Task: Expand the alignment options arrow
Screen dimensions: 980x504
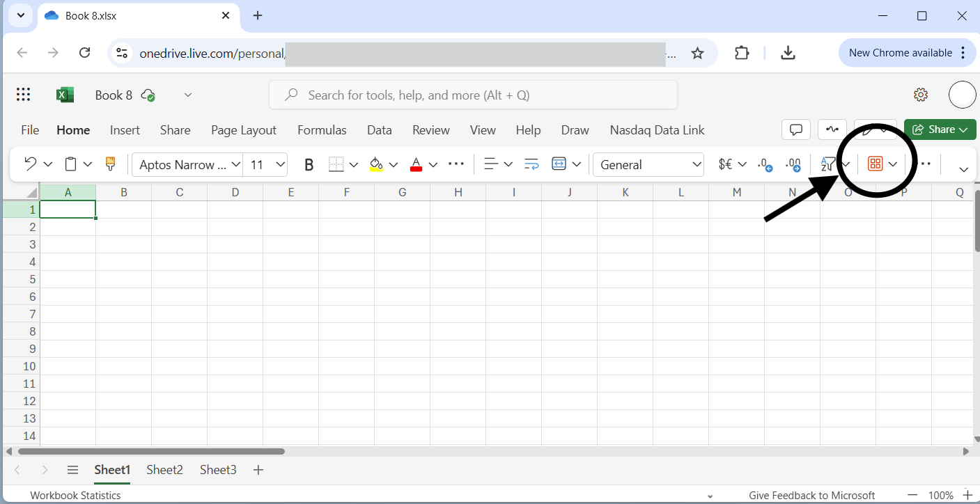Action: (508, 164)
